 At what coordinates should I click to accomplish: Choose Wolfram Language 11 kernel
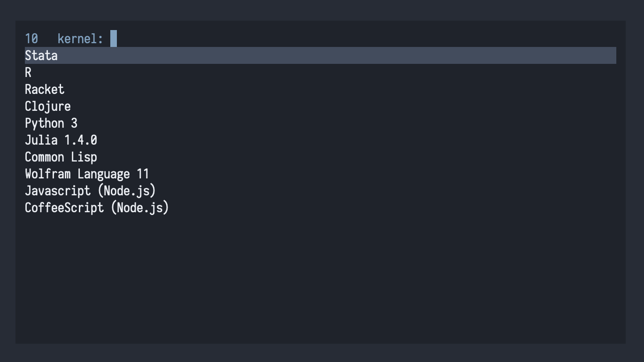pos(87,174)
